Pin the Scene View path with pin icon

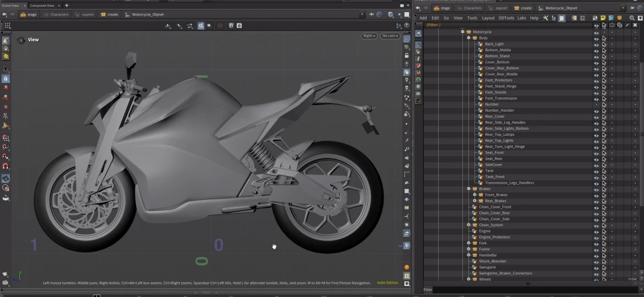click(372, 14)
